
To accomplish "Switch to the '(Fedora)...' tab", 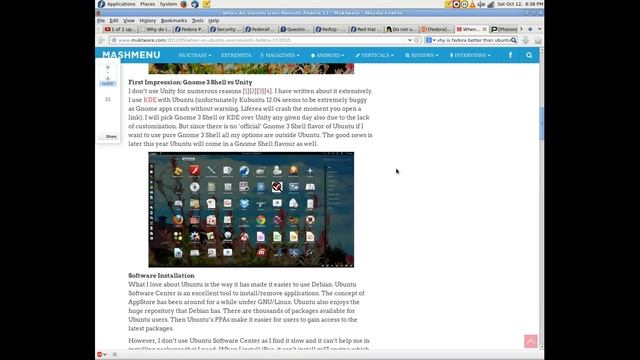I will 436,29.
